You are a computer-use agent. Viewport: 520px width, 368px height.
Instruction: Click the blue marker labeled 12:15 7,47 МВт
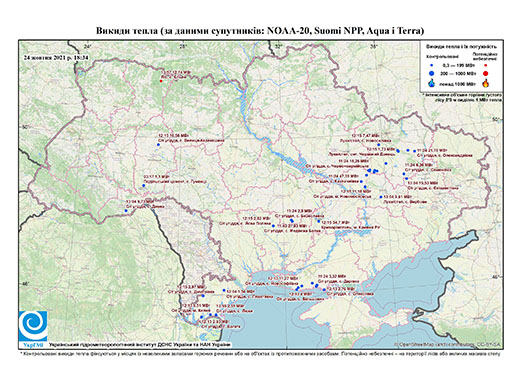point(379,145)
